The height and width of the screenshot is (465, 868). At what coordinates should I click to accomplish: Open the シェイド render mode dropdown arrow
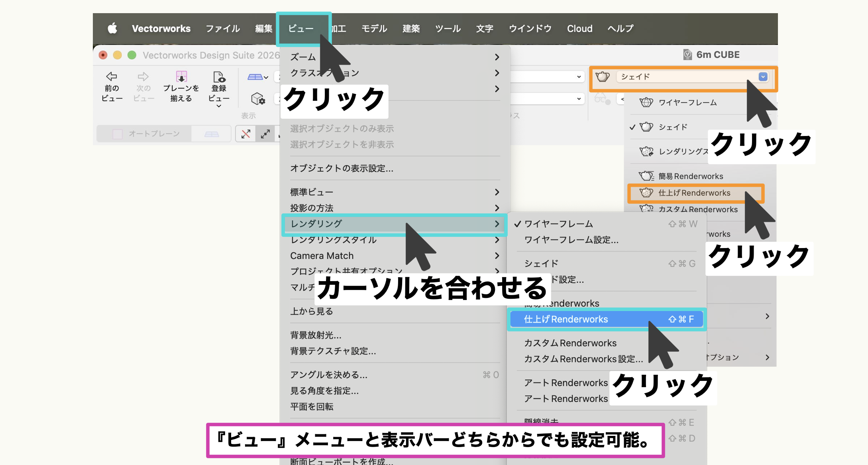pyautogui.click(x=763, y=77)
